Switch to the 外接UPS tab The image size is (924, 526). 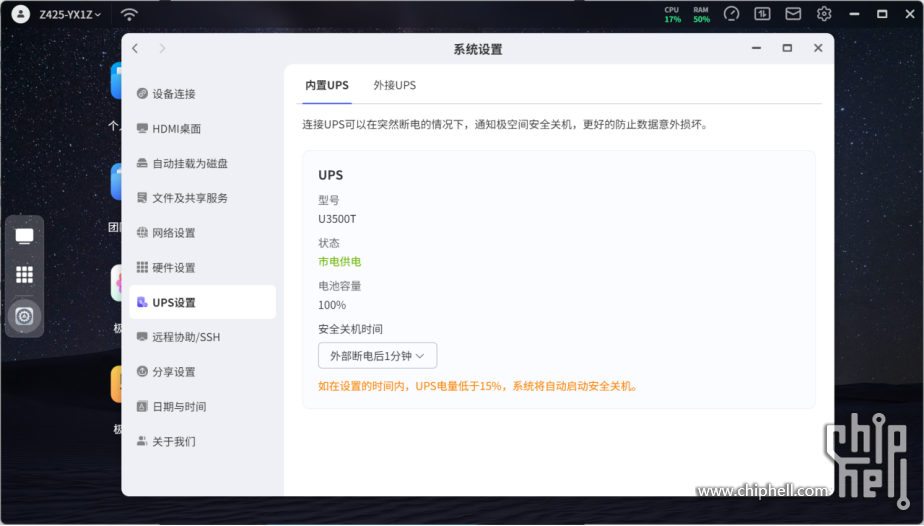394,86
